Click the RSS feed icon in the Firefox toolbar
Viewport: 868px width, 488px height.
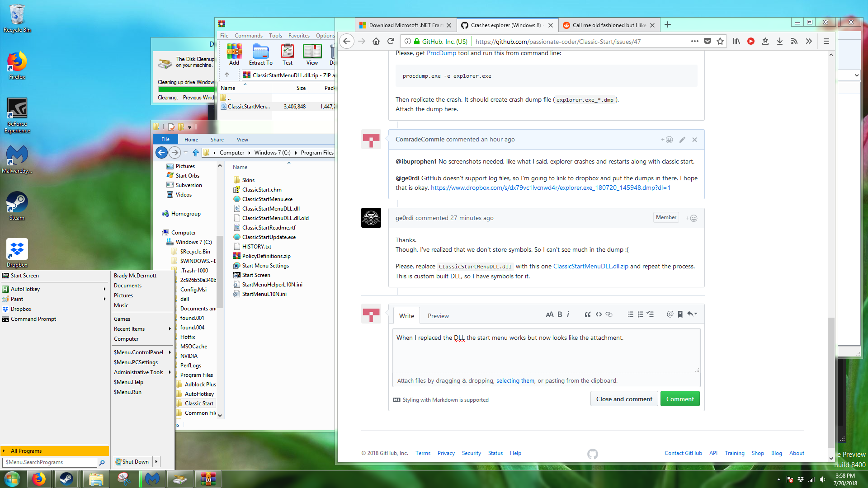(x=794, y=41)
